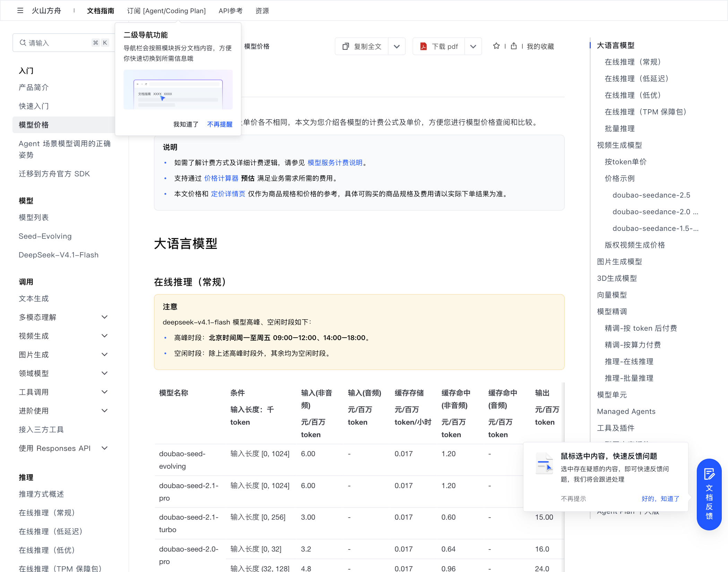The image size is (728, 572).
Task: Click the copy full text icon
Action: pos(346,46)
